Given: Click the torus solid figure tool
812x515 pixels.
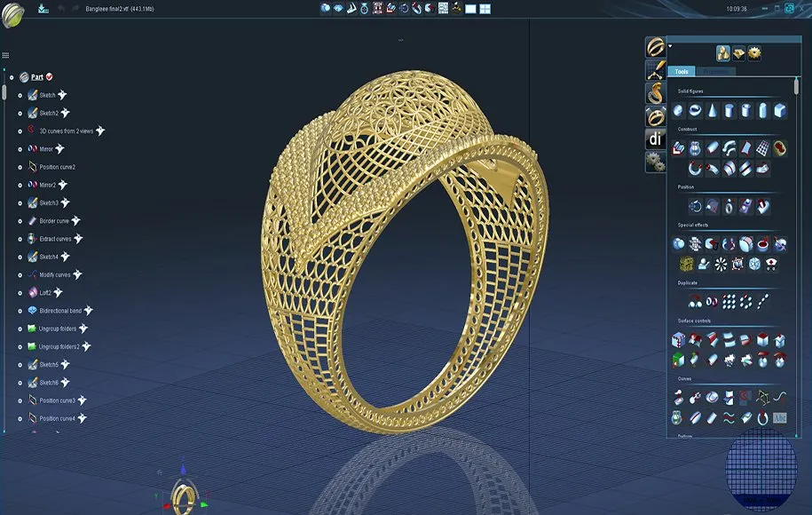Looking at the screenshot, I should 696,111.
